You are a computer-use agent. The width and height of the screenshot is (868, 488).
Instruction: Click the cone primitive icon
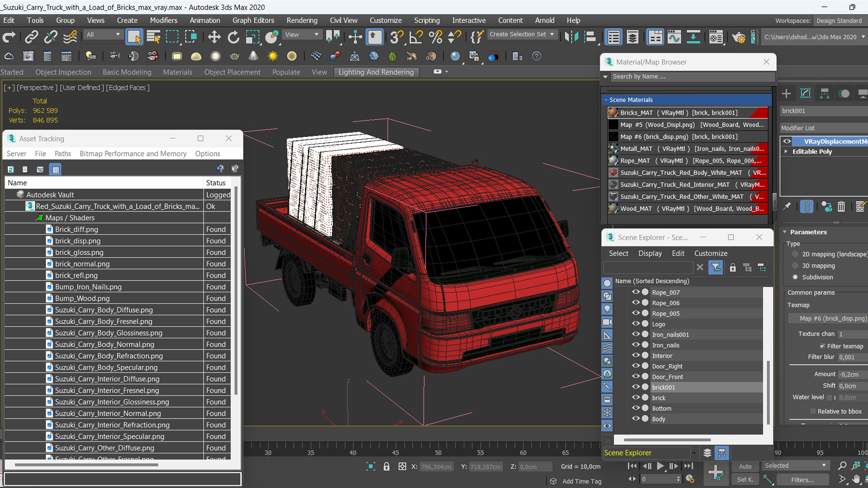pos(254,56)
